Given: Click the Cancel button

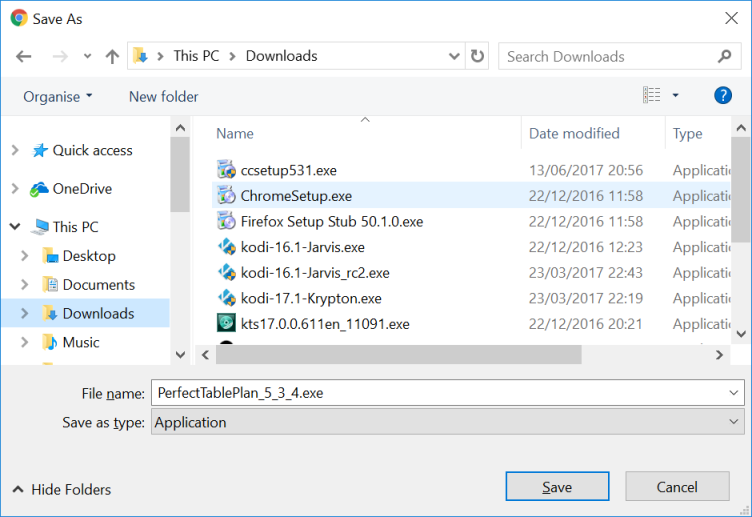Looking at the screenshot, I should (677, 487).
